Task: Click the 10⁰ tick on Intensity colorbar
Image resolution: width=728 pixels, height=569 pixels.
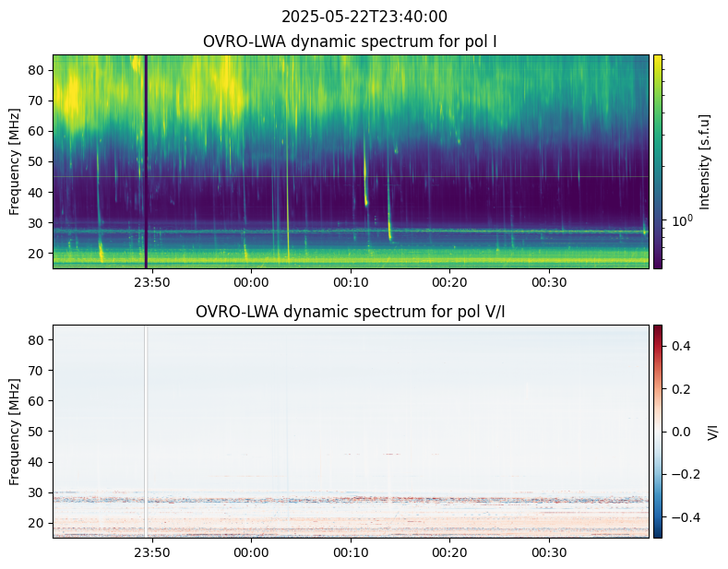Action: pyautogui.click(x=681, y=221)
